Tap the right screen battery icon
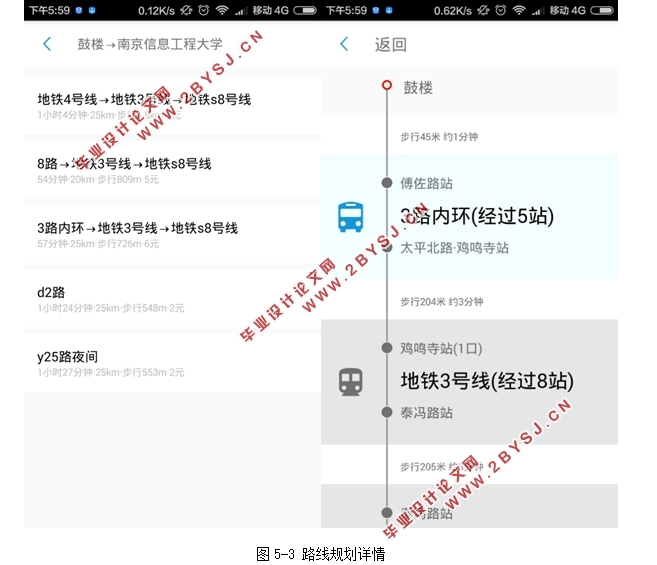657x565 pixels. click(x=602, y=10)
